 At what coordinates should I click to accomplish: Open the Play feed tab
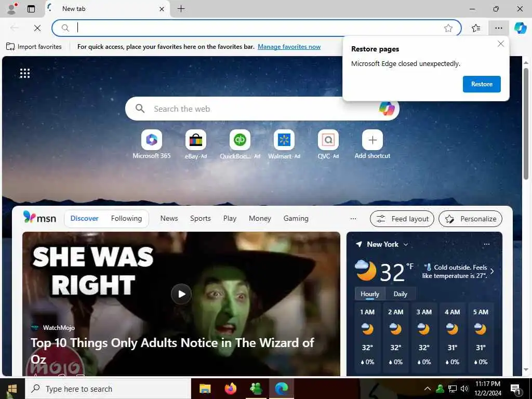click(230, 219)
